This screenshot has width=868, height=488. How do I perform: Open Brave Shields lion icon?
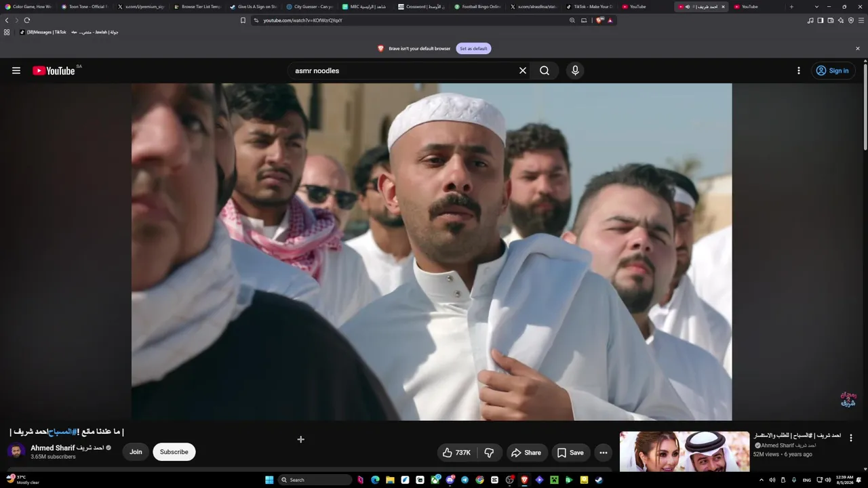pos(601,20)
